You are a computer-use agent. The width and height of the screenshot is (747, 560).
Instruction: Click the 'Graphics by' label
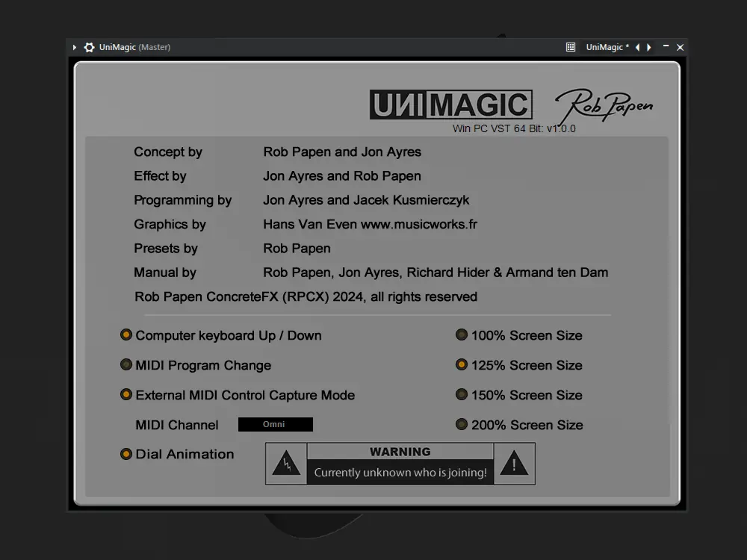click(170, 224)
